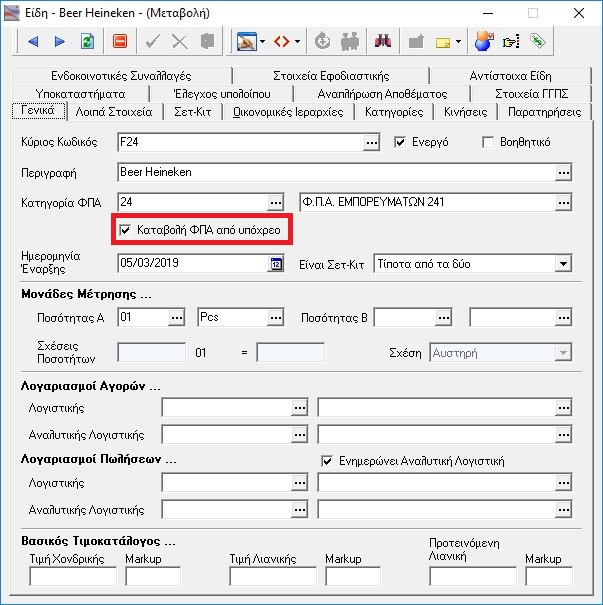Open the Ενδοκοινοτικές Συναλλαγές tab

121,76
